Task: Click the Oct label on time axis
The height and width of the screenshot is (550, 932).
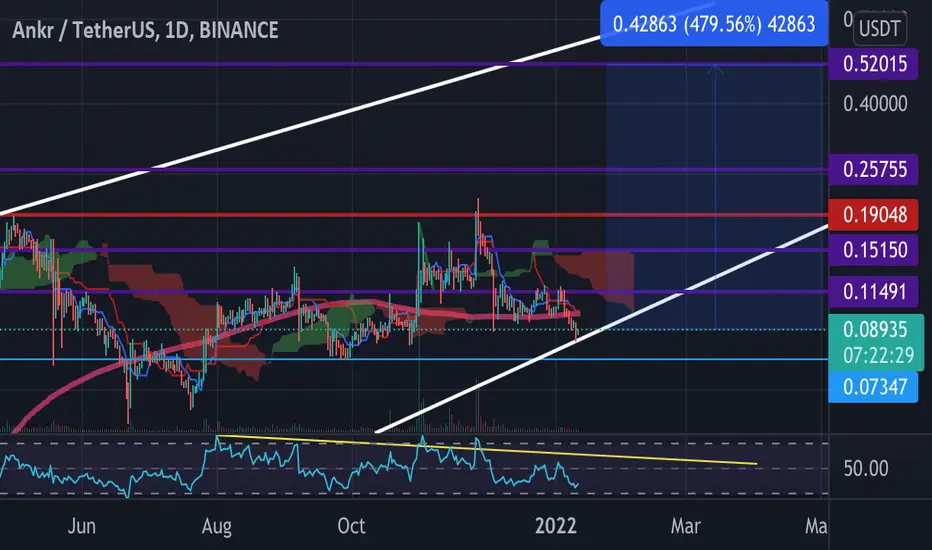Action: coord(351,526)
